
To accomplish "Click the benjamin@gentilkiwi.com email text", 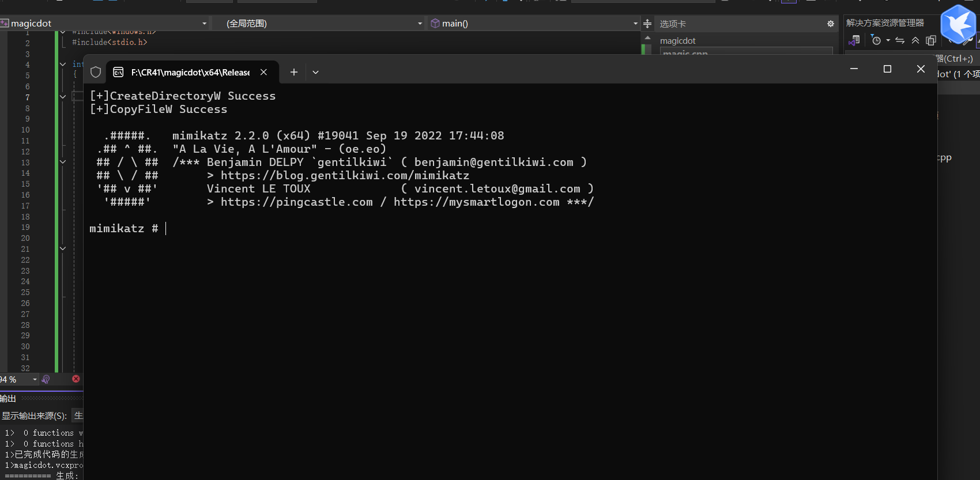I will point(493,162).
